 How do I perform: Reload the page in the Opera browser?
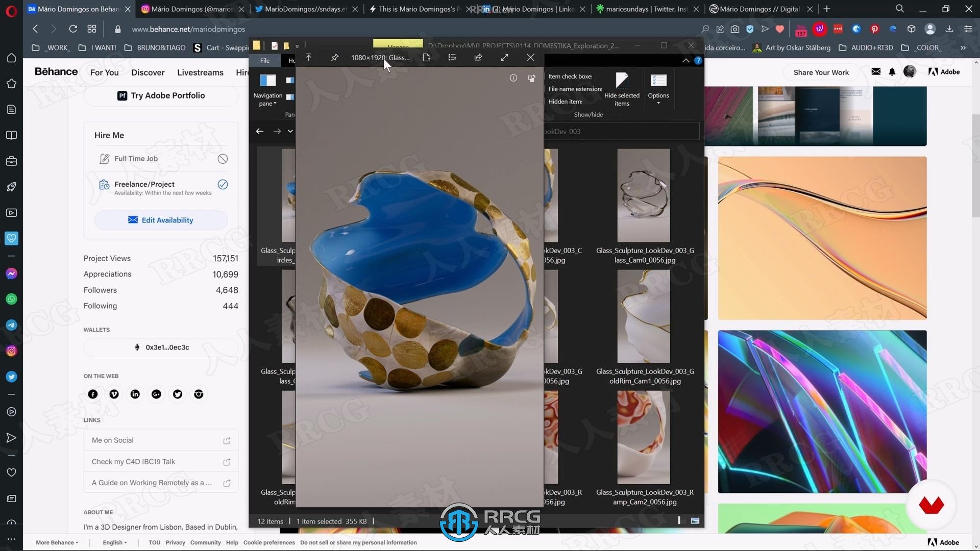(73, 29)
